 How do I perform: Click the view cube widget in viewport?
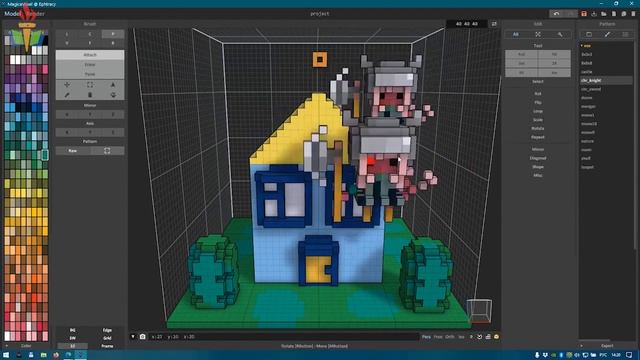tap(479, 311)
